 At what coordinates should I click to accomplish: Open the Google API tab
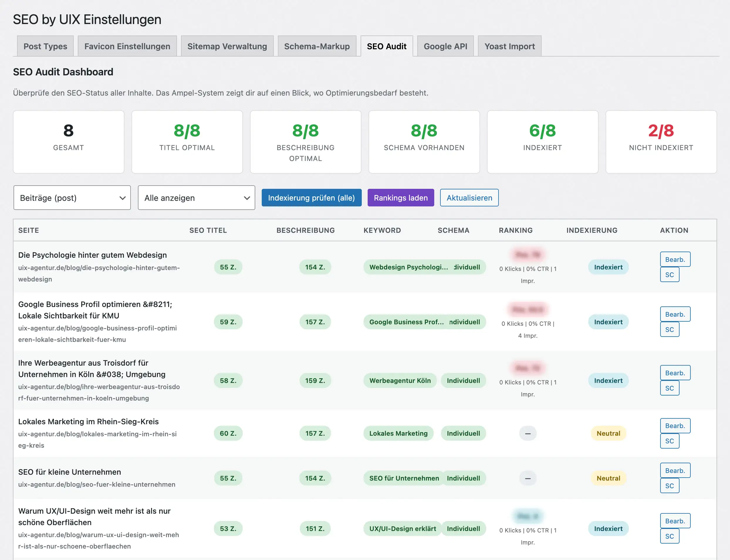pos(445,46)
